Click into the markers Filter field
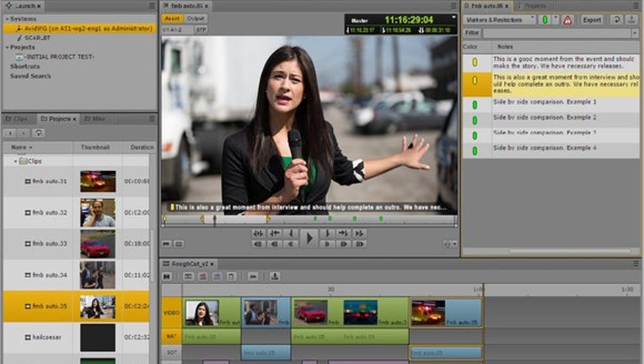 pos(557,33)
